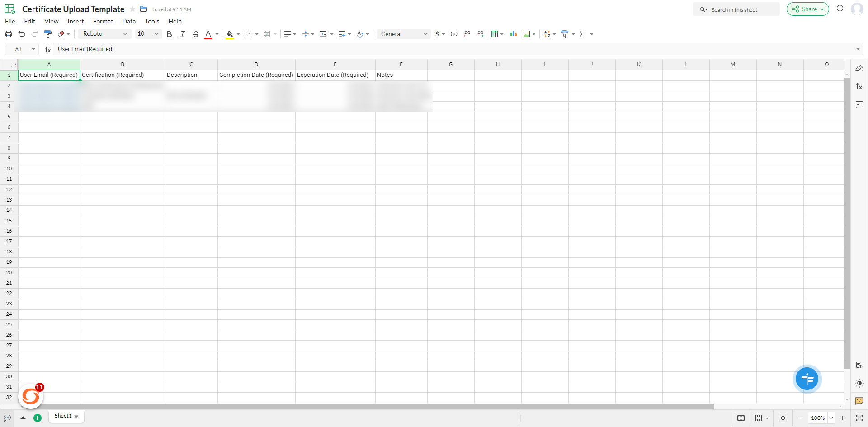This screenshot has width=868, height=427.
Task: Click the horizontal align icon
Action: point(288,34)
